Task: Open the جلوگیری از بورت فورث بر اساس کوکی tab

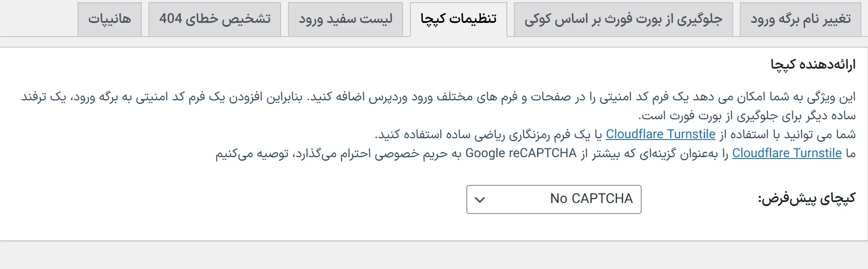Action: click(x=623, y=19)
